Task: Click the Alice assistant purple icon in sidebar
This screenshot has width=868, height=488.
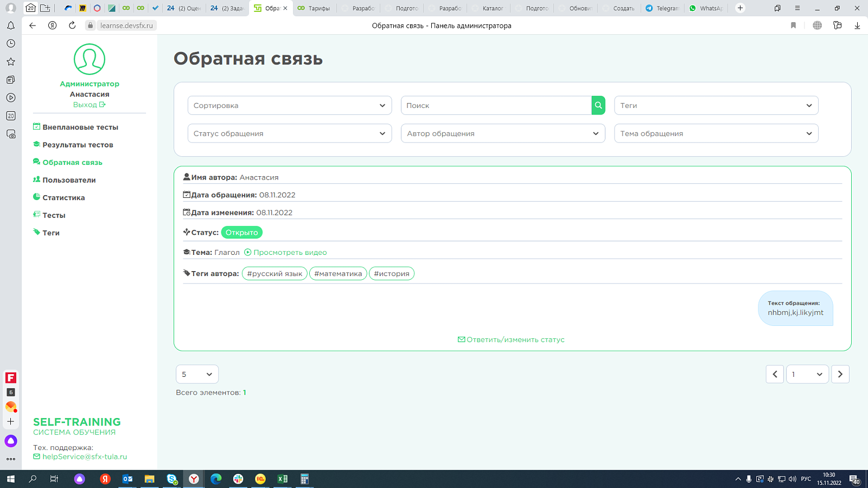Action: 11,441
